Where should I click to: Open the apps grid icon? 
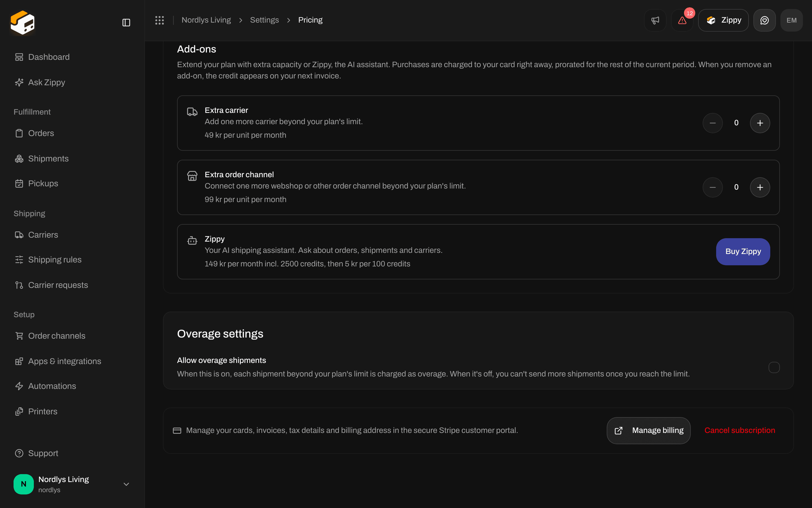(159, 20)
